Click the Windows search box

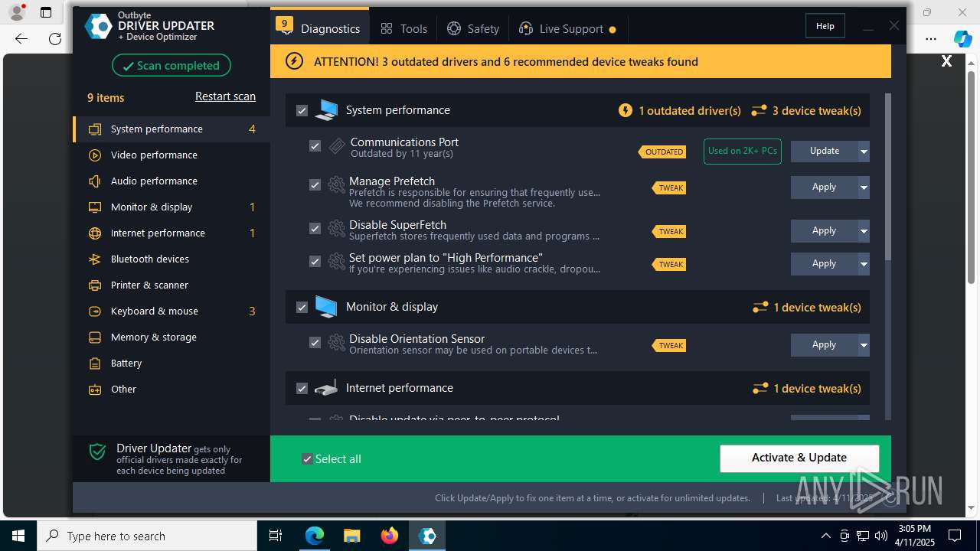point(147,536)
